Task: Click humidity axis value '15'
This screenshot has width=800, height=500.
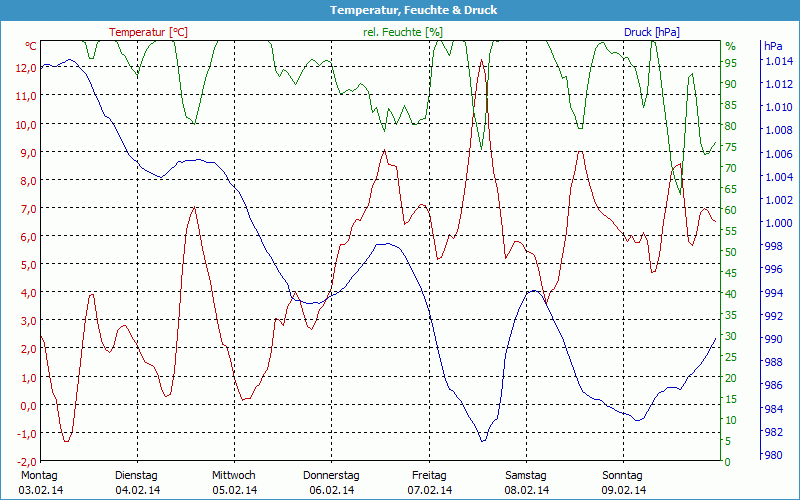Action: pos(731,399)
